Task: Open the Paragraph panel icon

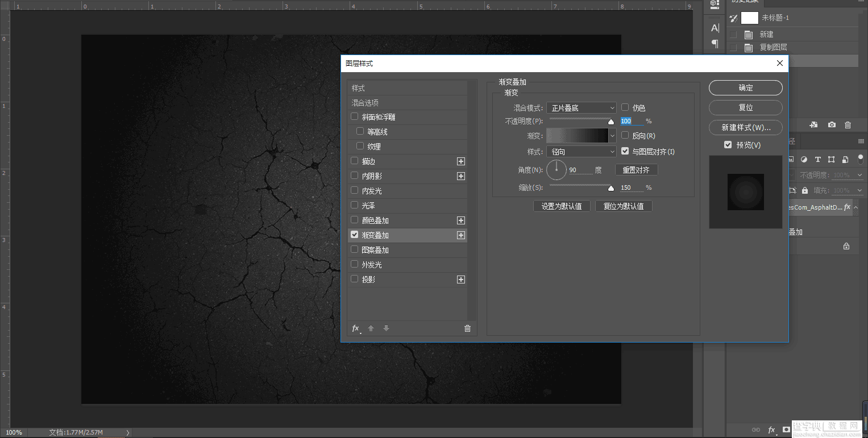Action: click(715, 44)
